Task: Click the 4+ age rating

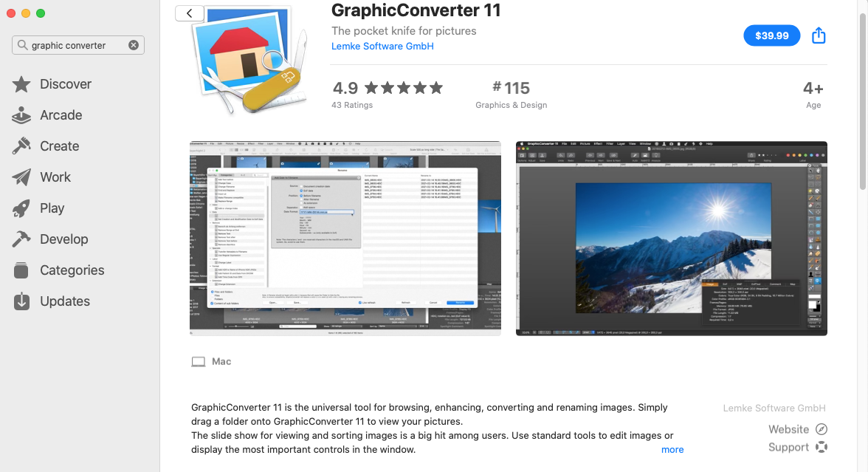Action: coord(813,95)
